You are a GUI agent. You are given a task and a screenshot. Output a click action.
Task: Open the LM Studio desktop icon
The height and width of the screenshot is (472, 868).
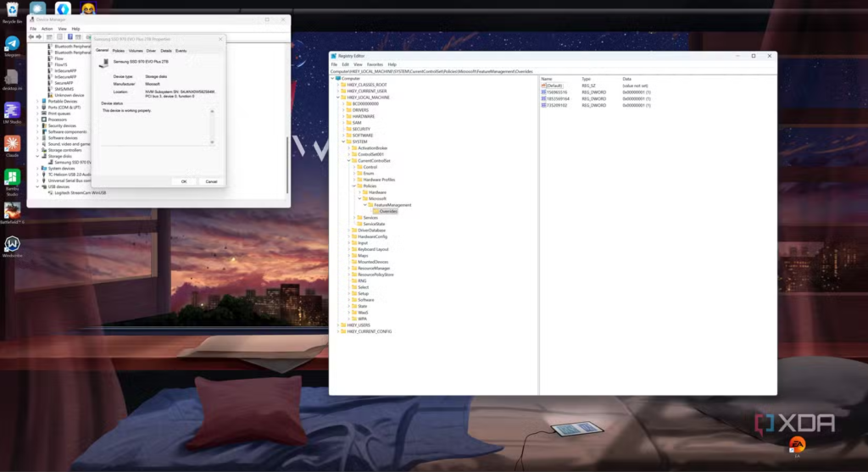[x=12, y=111]
